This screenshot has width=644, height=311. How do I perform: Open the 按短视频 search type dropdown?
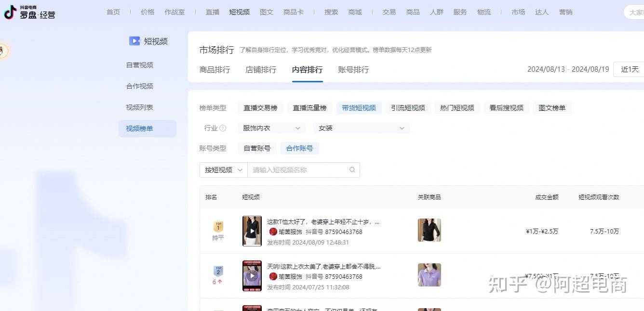(224, 170)
